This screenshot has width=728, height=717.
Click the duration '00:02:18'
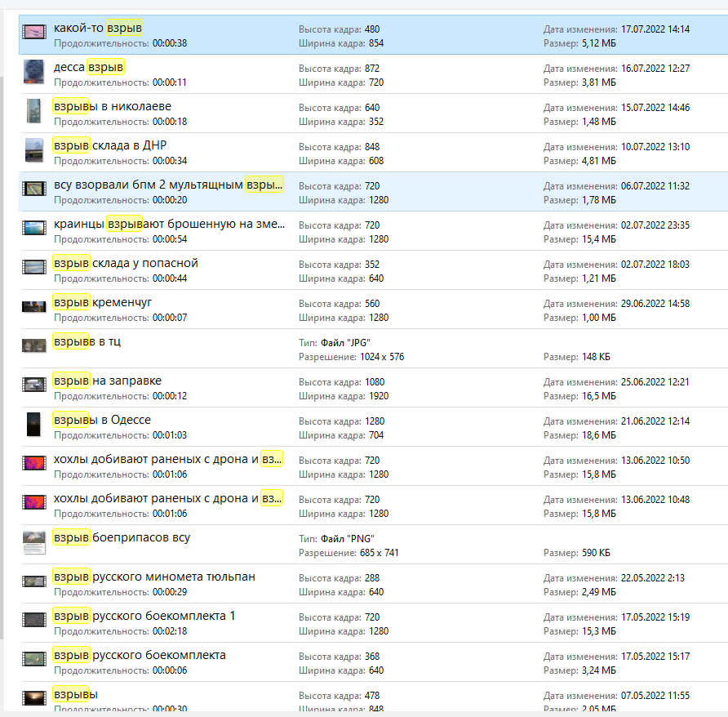[x=170, y=631]
